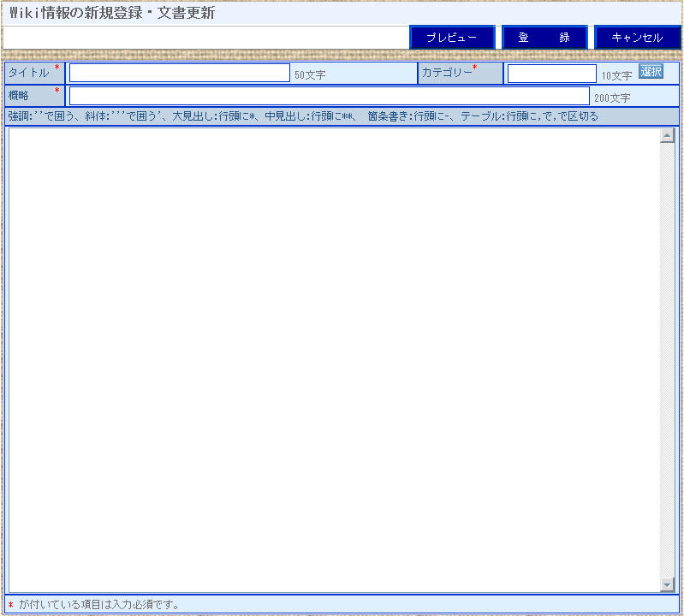Focus the 概略 input field
The height and width of the screenshot is (616, 684).
coord(330,96)
